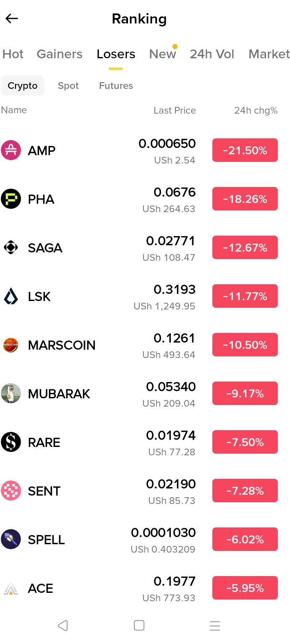Image resolution: width=290 pixels, height=644 pixels.
Task: Open the AMP coin logo
Action: pos(11,150)
